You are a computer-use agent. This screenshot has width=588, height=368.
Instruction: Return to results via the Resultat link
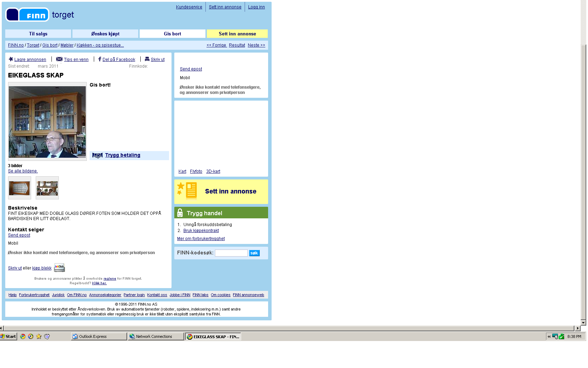(x=237, y=45)
